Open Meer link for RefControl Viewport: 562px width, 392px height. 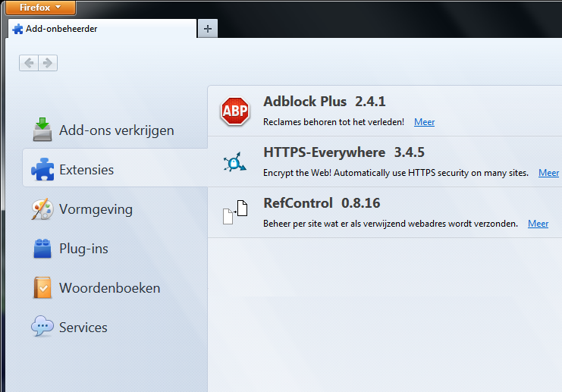point(538,224)
